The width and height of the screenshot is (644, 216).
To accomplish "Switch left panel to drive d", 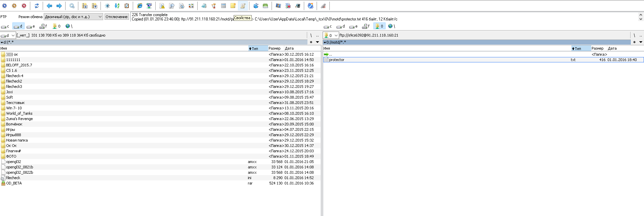I will pyautogui.click(x=18, y=26).
